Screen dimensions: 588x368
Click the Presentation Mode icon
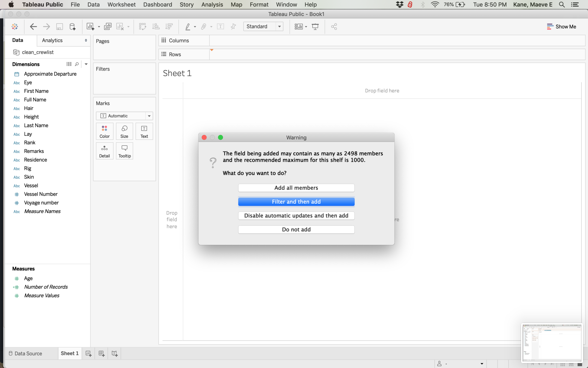(315, 26)
